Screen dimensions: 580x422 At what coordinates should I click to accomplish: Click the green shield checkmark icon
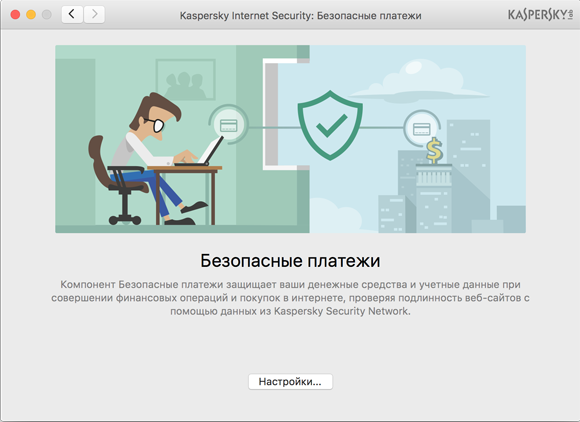[x=330, y=125]
